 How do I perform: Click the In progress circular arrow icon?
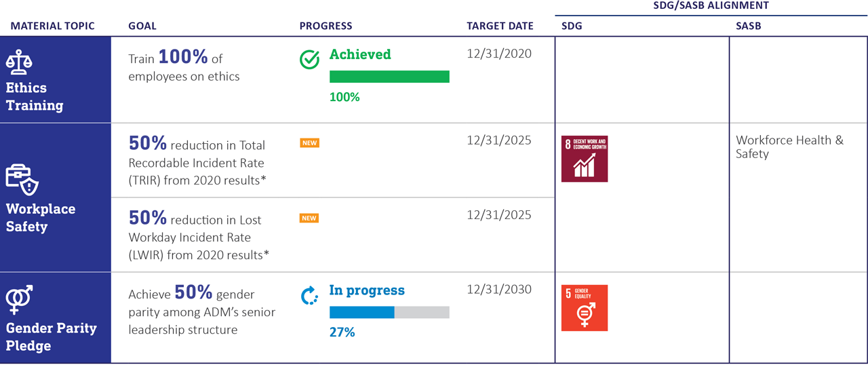(x=309, y=296)
